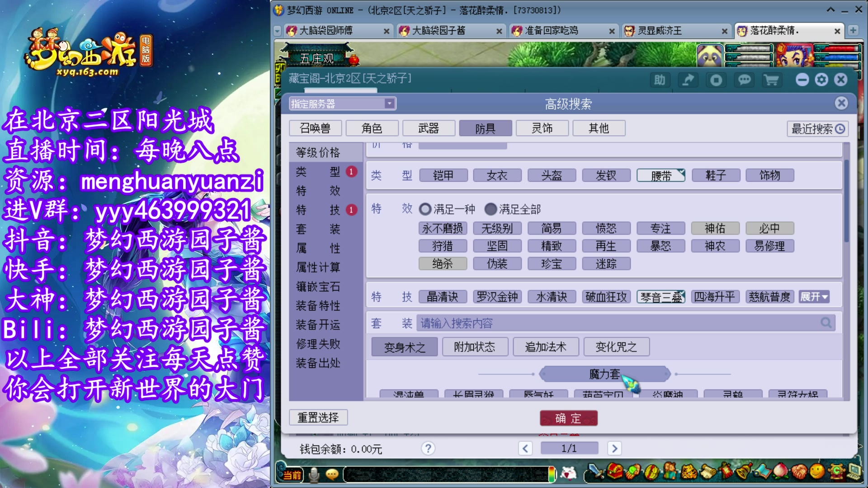Click the question mark help icon by wallet
This screenshot has width=868, height=488.
click(428, 448)
